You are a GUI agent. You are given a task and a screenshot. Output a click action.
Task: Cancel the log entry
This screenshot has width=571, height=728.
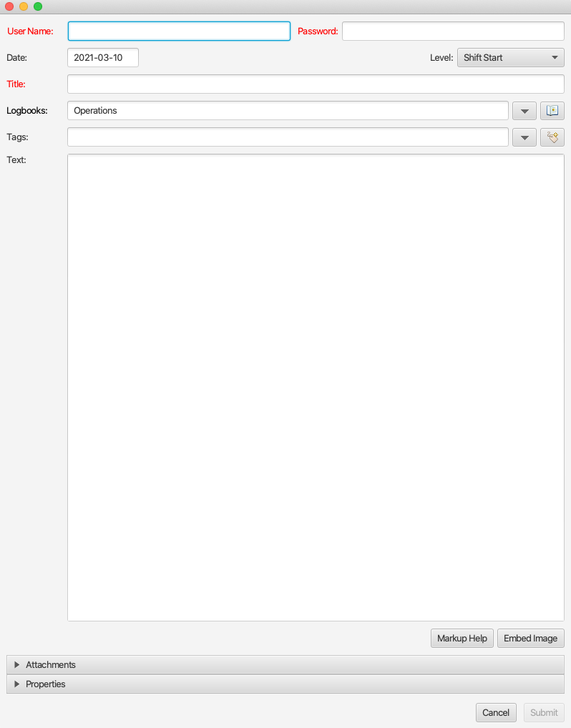click(495, 712)
